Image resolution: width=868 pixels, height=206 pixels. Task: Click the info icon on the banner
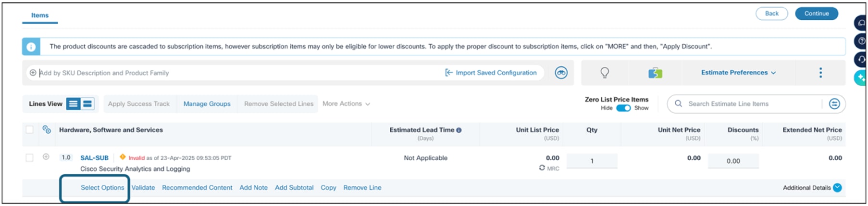click(31, 47)
